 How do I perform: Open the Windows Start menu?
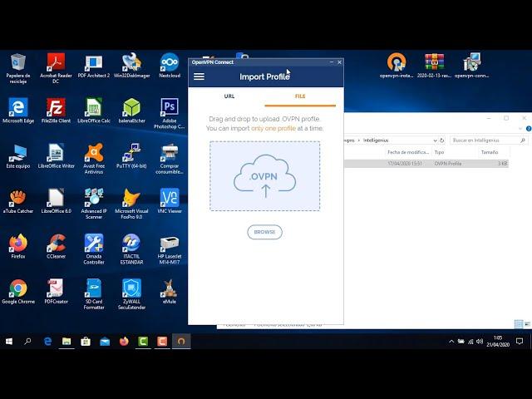9,342
